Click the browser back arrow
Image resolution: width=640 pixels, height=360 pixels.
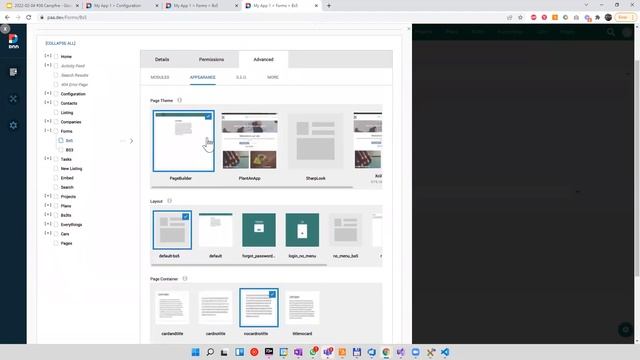[x=7, y=18]
